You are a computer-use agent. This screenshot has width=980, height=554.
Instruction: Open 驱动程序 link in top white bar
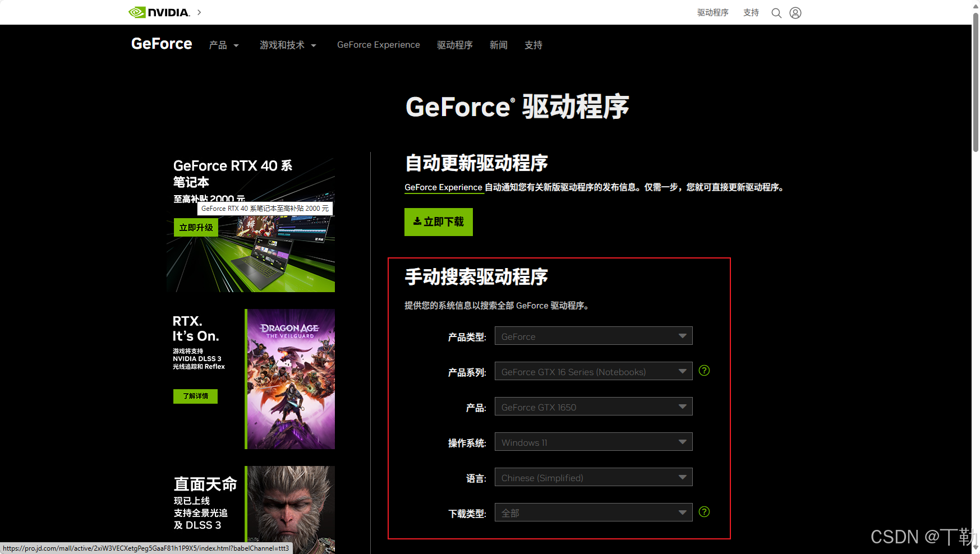(713, 12)
